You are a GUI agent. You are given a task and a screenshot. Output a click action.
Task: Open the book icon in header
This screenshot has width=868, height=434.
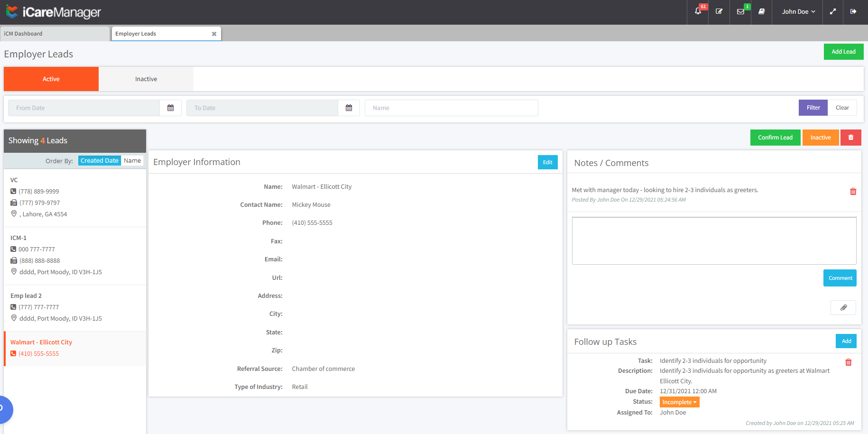(x=762, y=11)
